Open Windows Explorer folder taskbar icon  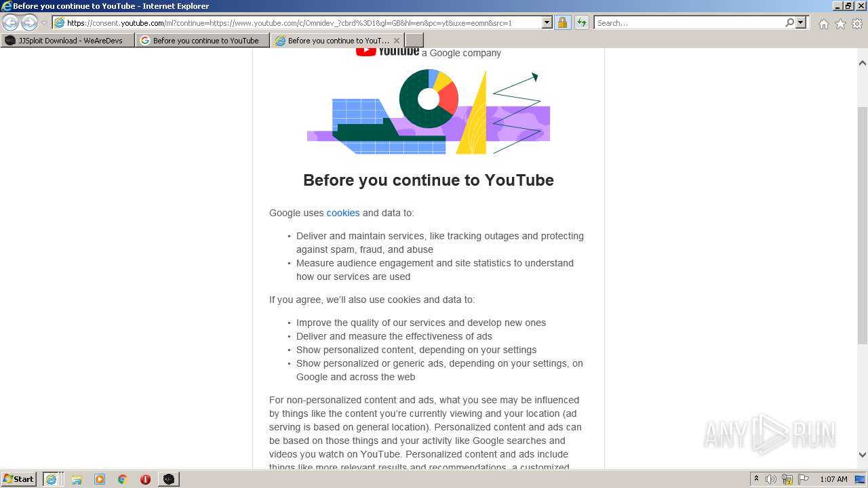[77, 479]
